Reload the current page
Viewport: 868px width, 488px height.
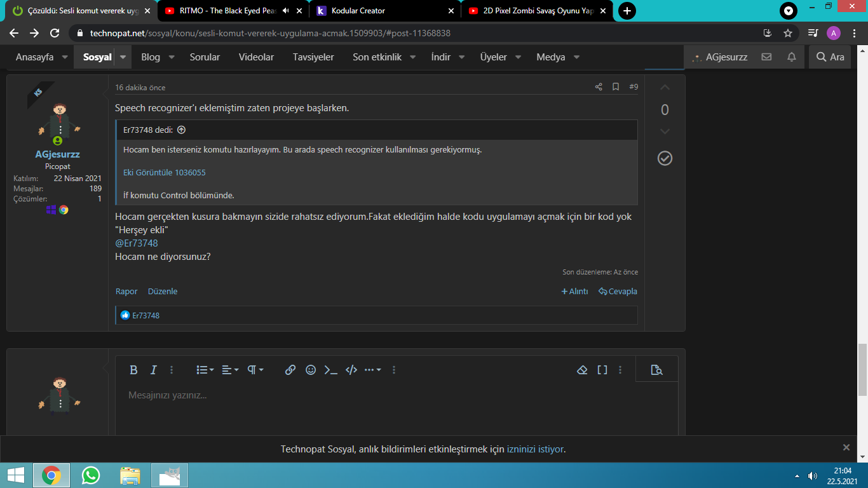[55, 33]
